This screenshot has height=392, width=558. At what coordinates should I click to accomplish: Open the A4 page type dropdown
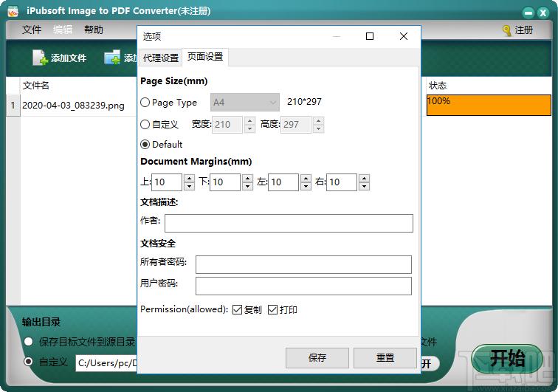[x=245, y=103]
